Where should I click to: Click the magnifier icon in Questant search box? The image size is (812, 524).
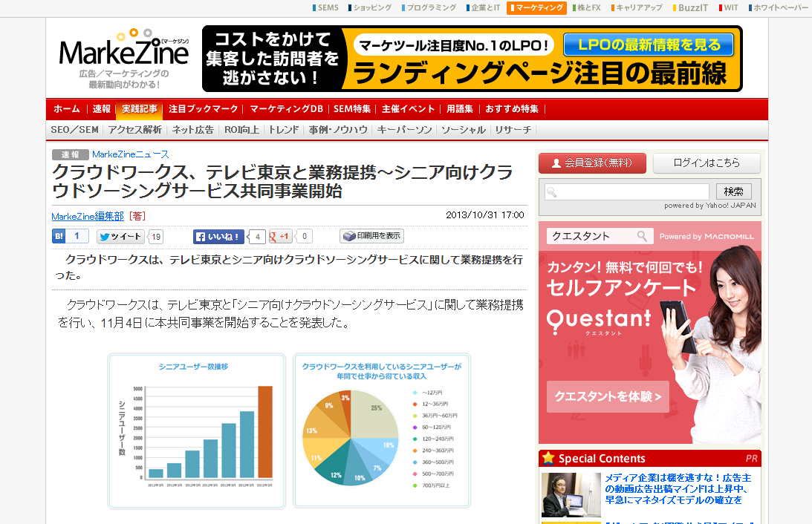point(642,237)
